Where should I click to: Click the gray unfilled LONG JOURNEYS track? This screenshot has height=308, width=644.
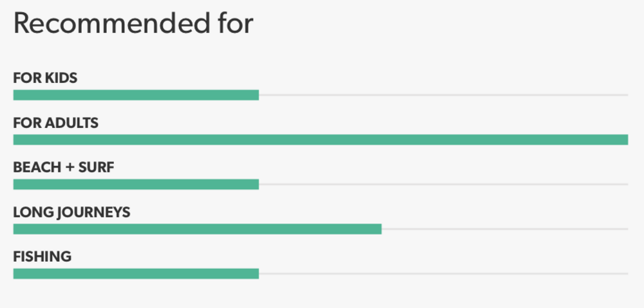[505, 230]
